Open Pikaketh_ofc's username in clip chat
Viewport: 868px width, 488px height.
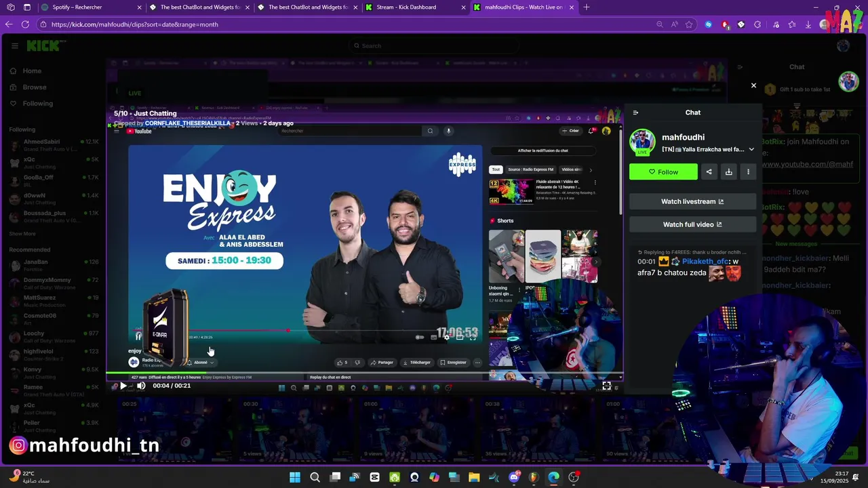pos(705,261)
